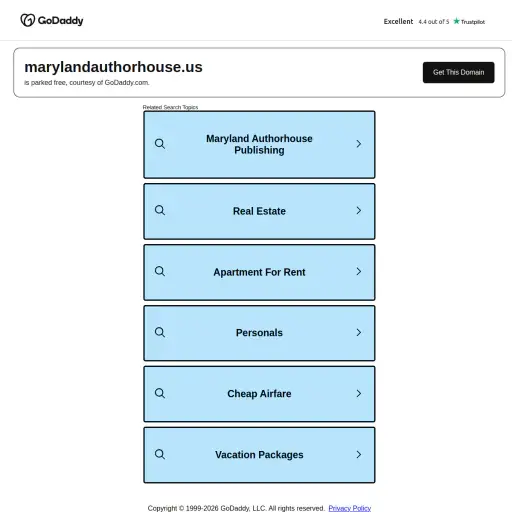The image size is (512, 512).
Task: Open chevron arrow on Personals row
Action: point(359,333)
